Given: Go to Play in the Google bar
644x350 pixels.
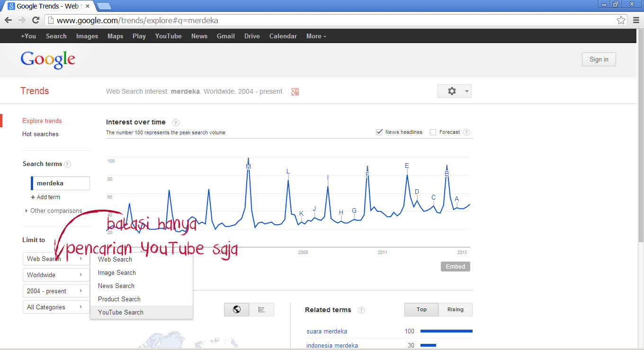Looking at the screenshot, I should pyautogui.click(x=139, y=36).
